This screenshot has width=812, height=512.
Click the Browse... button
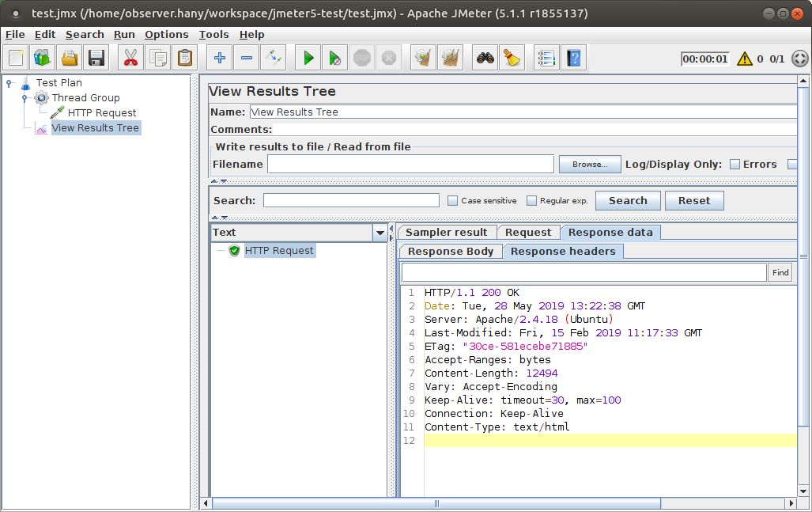tap(589, 165)
